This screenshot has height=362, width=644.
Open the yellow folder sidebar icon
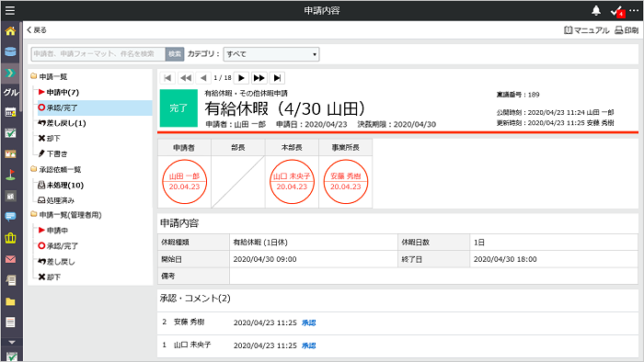click(10, 301)
